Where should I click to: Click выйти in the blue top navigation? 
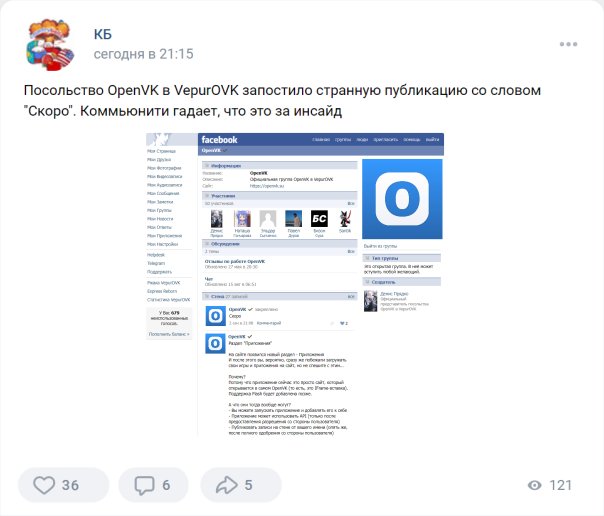point(432,139)
